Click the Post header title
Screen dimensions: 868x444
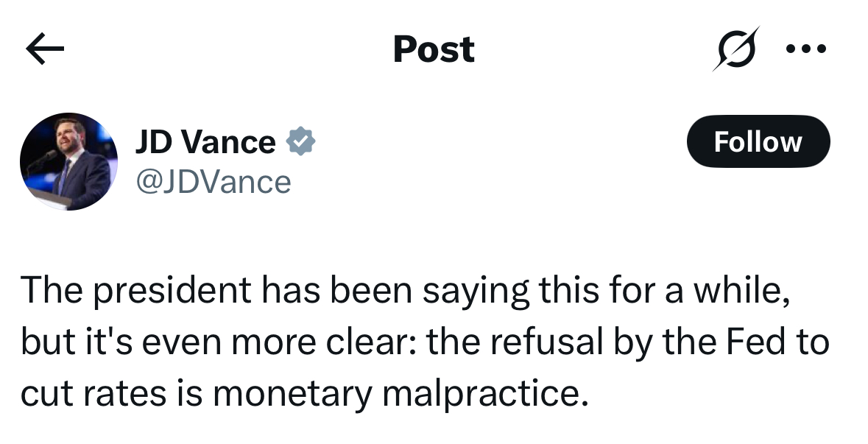pos(434,49)
